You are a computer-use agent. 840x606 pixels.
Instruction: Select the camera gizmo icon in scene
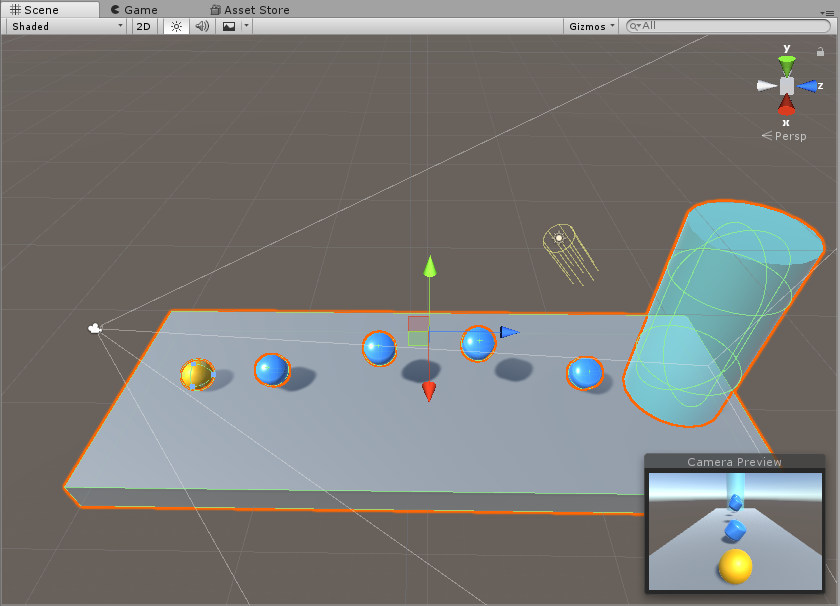tap(94, 328)
